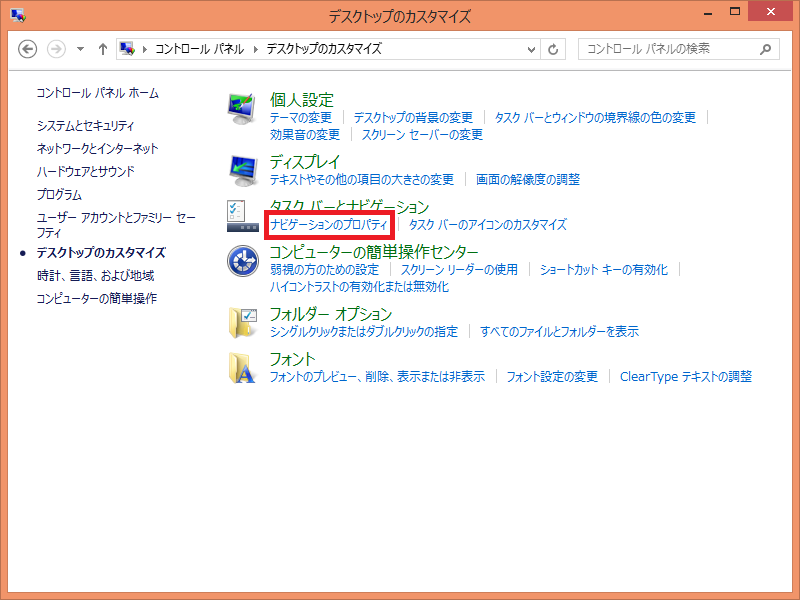This screenshot has height=600, width=800.
Task: Click the back navigation button
Action: pos(28,48)
